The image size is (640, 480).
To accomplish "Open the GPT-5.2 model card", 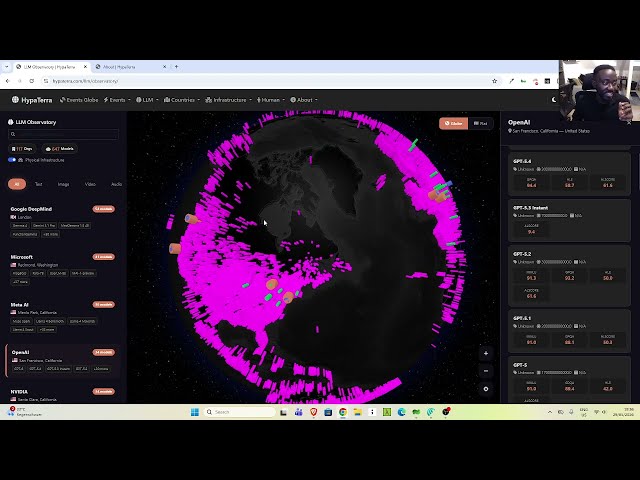I will click(x=569, y=276).
